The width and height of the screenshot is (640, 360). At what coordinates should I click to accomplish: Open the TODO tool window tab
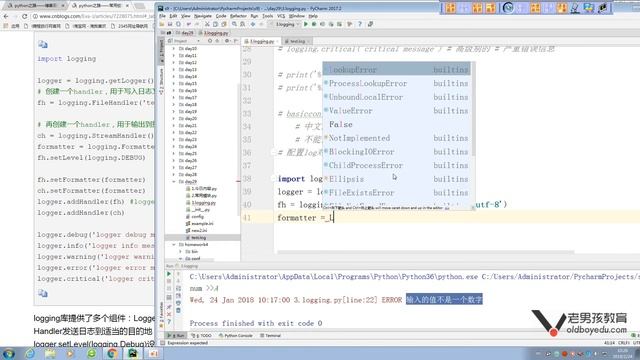202,336
